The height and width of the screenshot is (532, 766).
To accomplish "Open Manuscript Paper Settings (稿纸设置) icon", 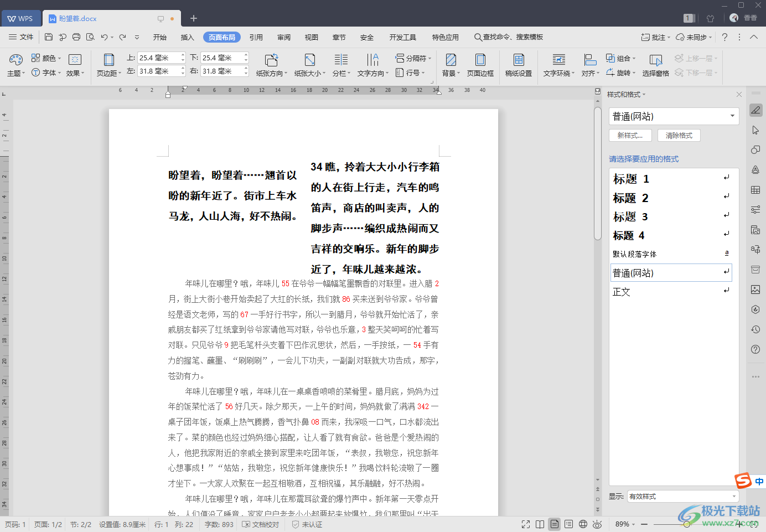I will (x=519, y=60).
